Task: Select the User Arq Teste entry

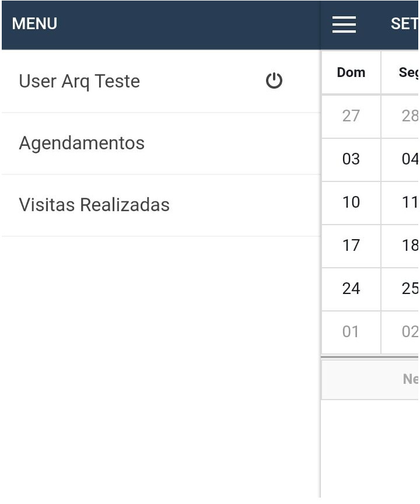Action: point(79,81)
